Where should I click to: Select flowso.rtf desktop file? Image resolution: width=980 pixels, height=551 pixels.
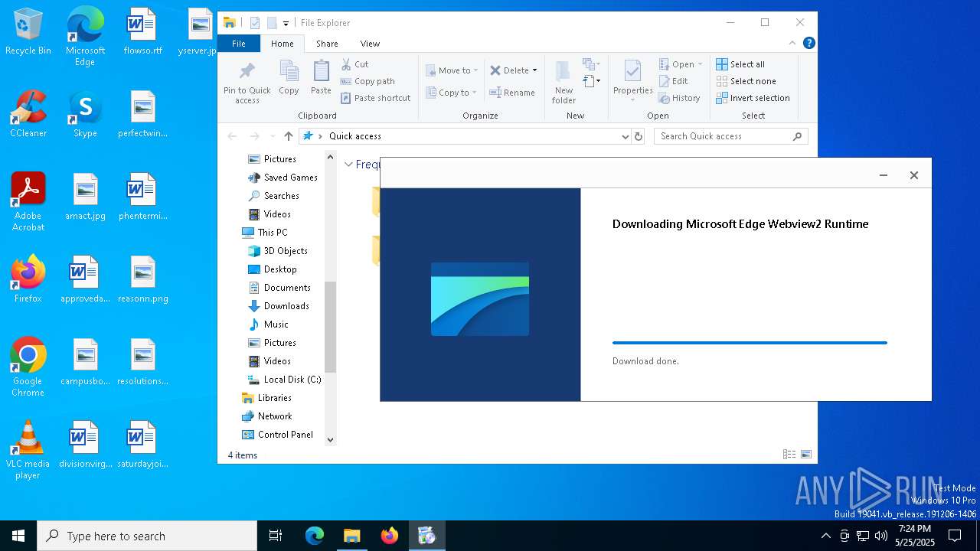(x=142, y=32)
